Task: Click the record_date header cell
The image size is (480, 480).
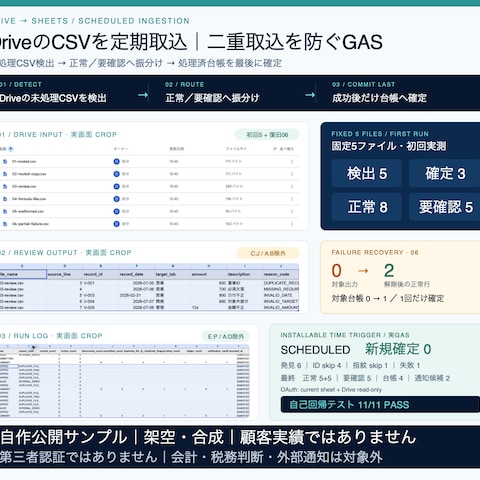Action: tap(136, 274)
